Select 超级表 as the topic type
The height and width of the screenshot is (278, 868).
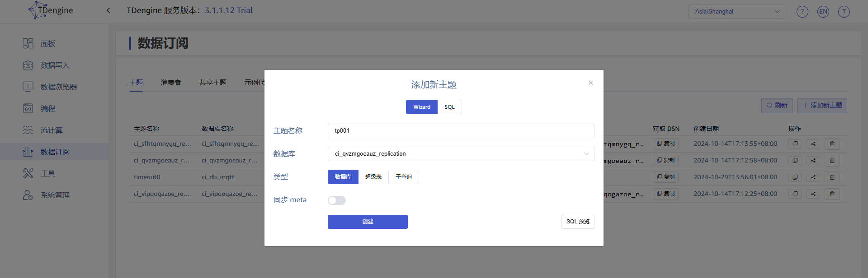(373, 177)
